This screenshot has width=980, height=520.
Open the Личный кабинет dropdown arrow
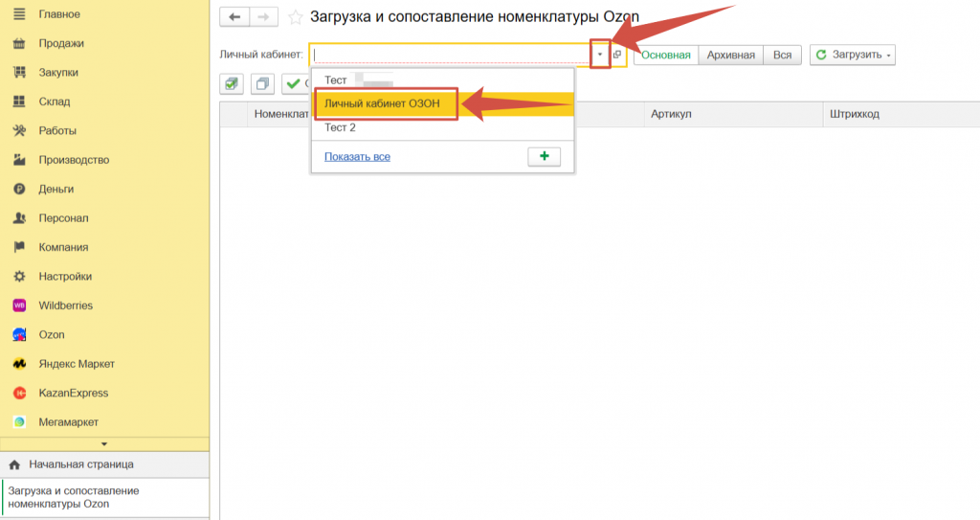point(600,55)
